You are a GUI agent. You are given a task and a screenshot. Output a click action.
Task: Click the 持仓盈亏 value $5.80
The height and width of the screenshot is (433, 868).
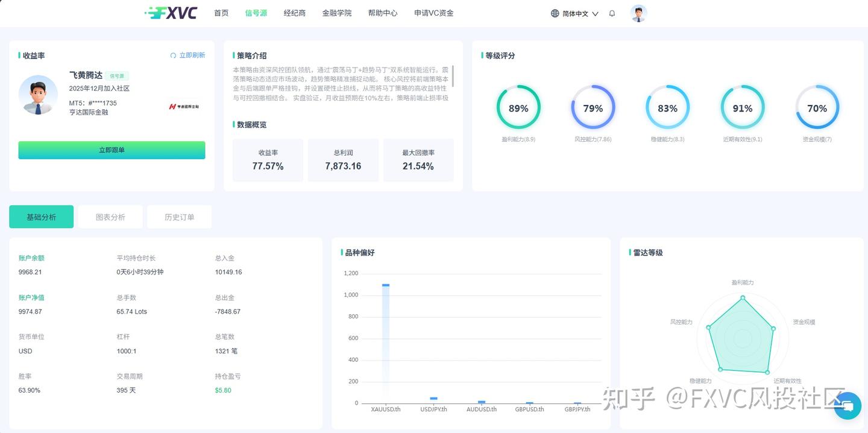(223, 390)
